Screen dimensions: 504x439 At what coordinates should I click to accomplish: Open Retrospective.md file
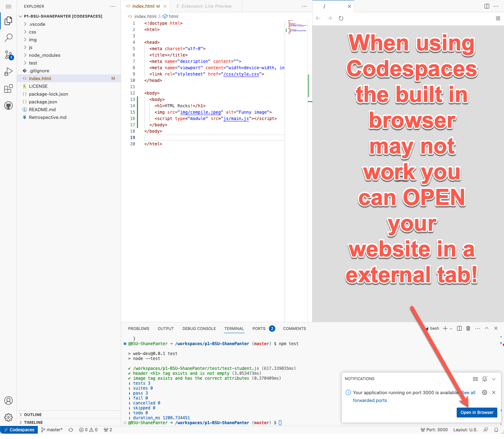tap(69, 118)
